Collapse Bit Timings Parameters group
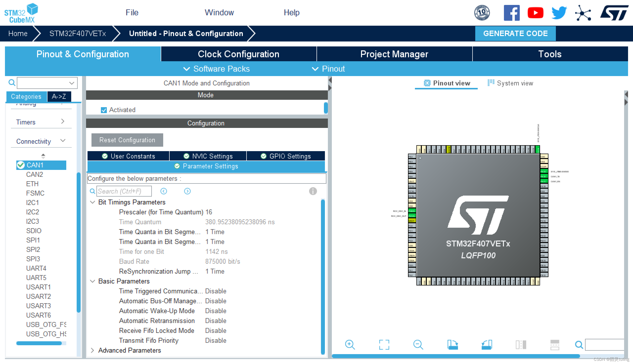The width and height of the screenshot is (633, 364). (x=92, y=202)
